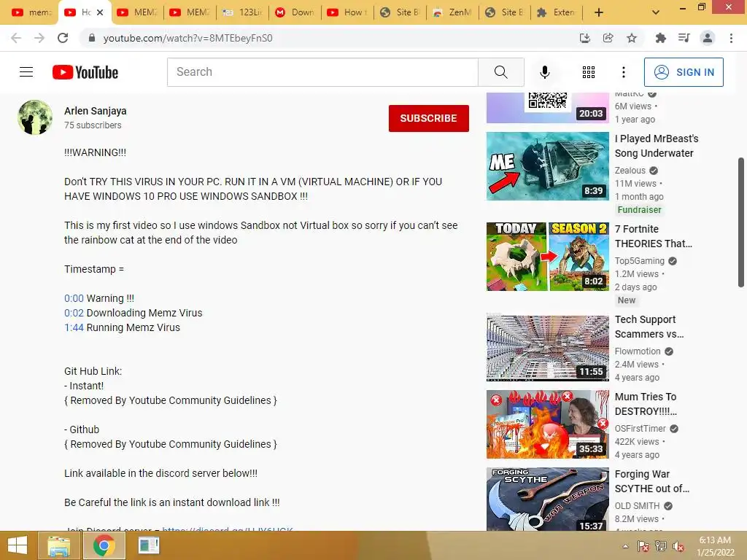Jump to 0:00 Warning timestamp
Viewport: 747px width, 560px height.
tap(74, 298)
